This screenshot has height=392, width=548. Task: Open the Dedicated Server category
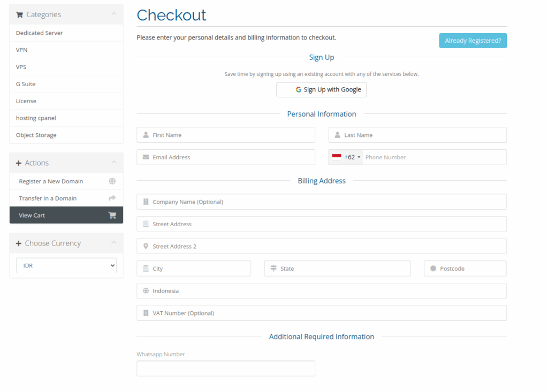coord(66,33)
